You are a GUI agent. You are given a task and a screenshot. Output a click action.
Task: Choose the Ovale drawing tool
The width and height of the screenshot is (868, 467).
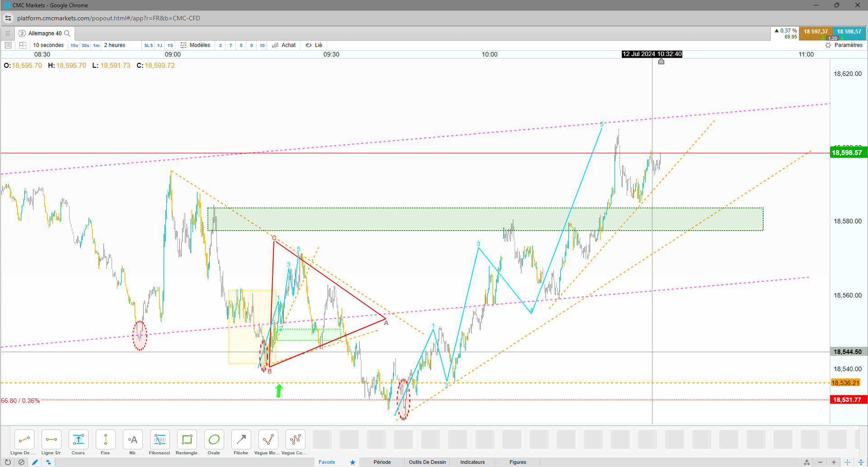pos(214,439)
